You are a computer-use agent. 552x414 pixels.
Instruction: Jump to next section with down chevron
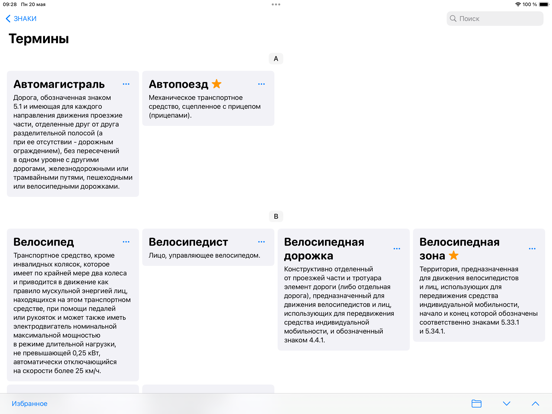click(507, 403)
